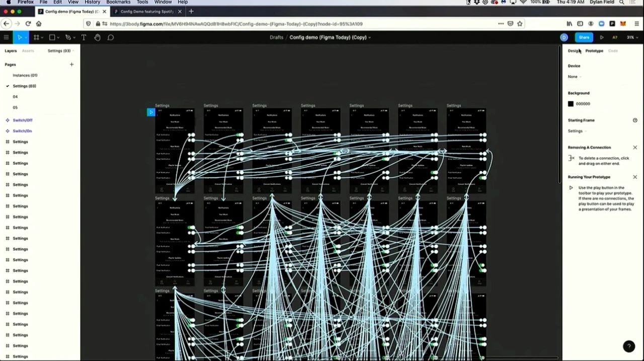
Task: Choose the Rectangle shape tool
Action: pos(52,37)
